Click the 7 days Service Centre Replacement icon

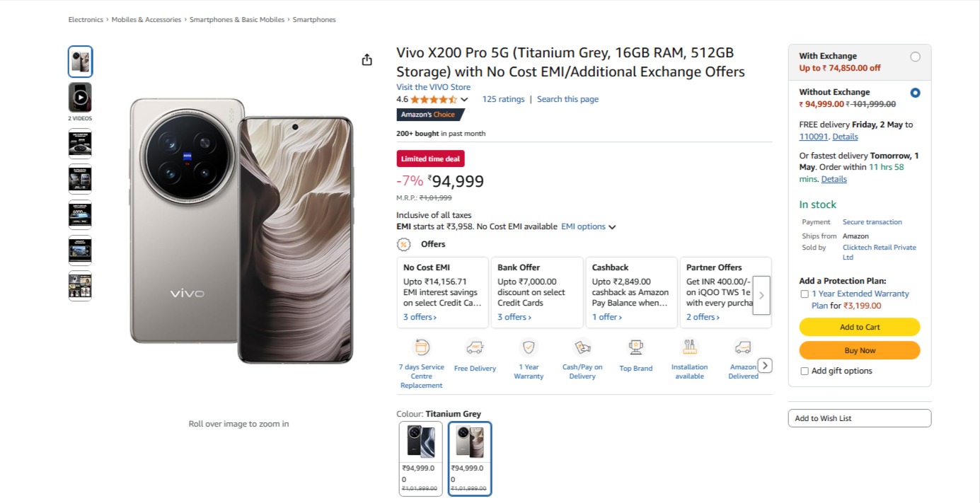422,347
